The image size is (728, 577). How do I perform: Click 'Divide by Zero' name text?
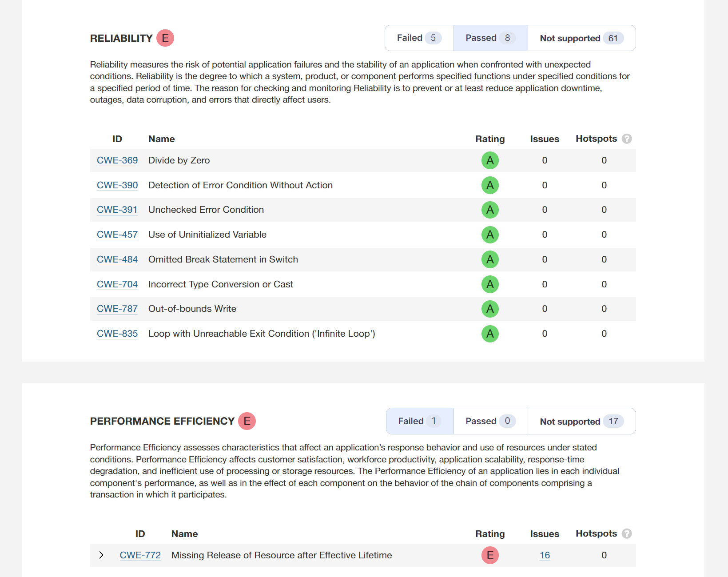(179, 160)
